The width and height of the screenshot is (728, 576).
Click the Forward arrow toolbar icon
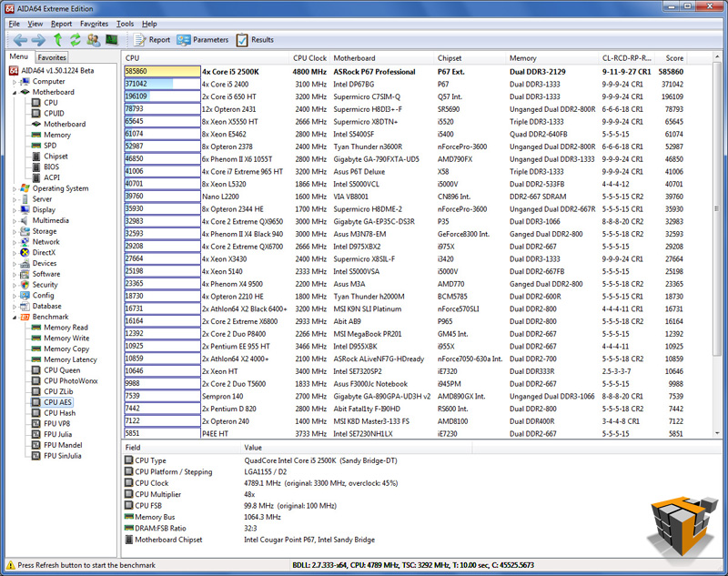pyautogui.click(x=38, y=40)
